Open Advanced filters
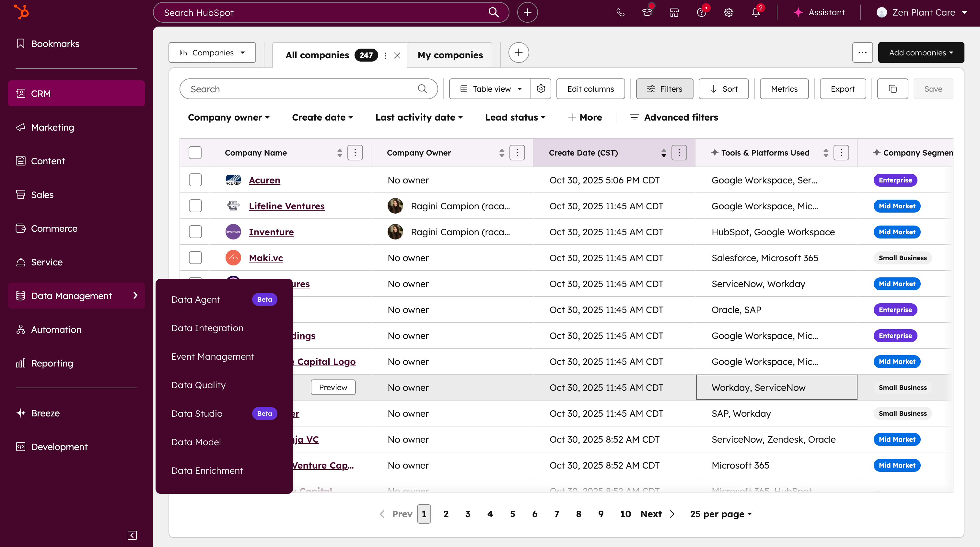Screen dimensions: 980x547 coord(674,117)
